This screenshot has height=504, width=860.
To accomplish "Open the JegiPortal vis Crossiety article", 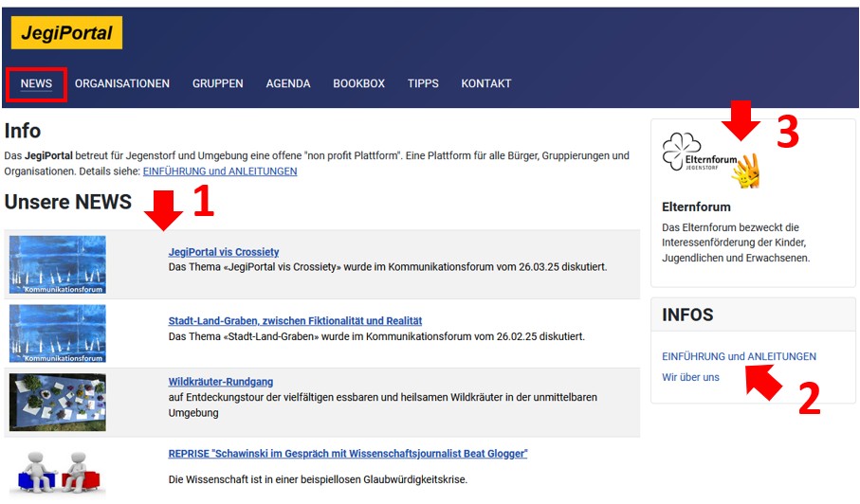I will coord(223,252).
